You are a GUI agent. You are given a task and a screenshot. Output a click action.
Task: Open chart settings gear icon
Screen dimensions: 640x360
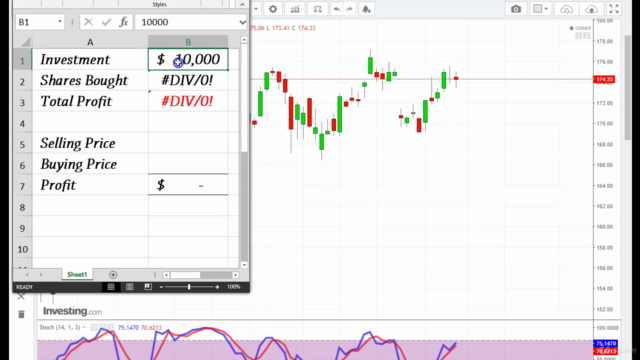pos(273,9)
